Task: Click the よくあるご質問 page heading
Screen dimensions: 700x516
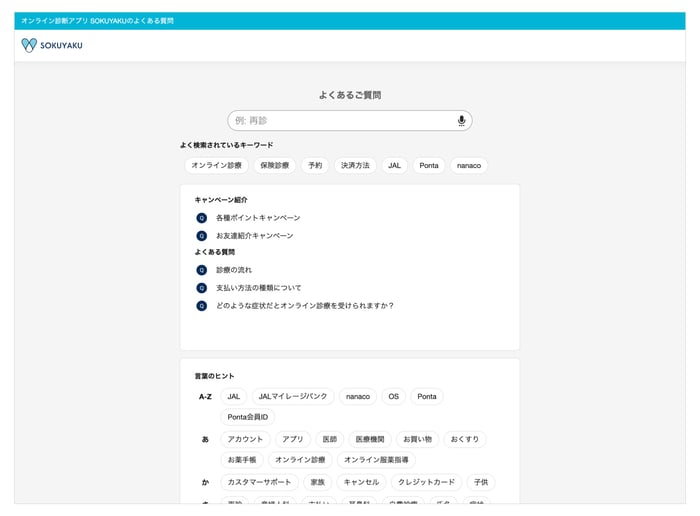Action: 350,95
